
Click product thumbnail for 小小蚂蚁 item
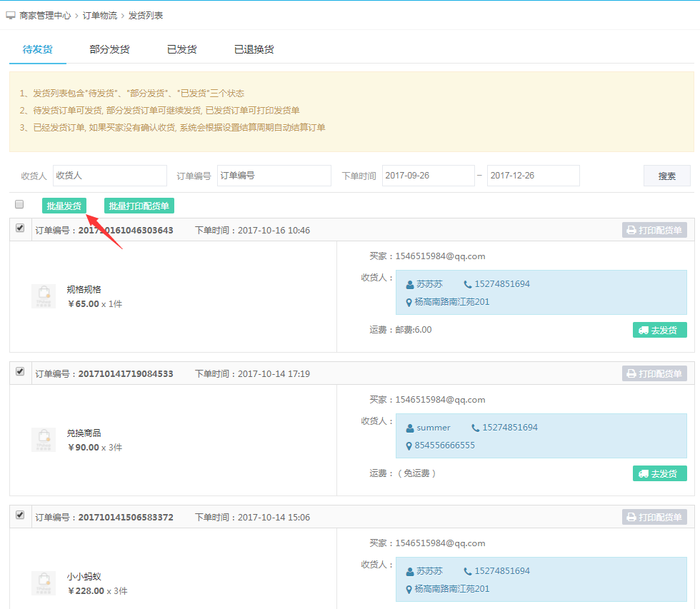click(x=44, y=583)
